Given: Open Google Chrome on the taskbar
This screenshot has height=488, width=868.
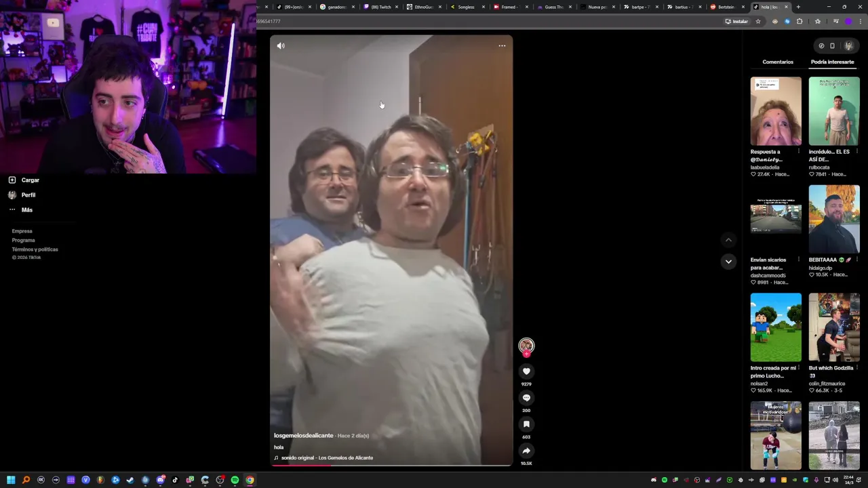Looking at the screenshot, I should pyautogui.click(x=250, y=480).
